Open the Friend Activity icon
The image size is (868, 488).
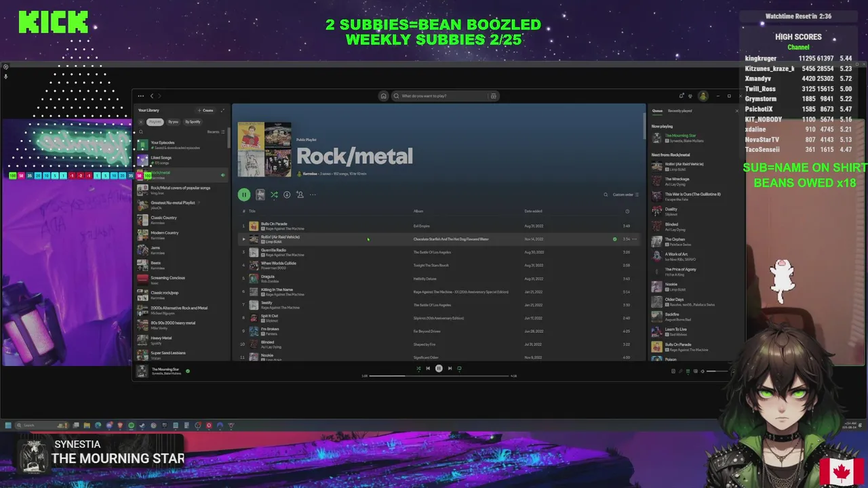point(691,96)
